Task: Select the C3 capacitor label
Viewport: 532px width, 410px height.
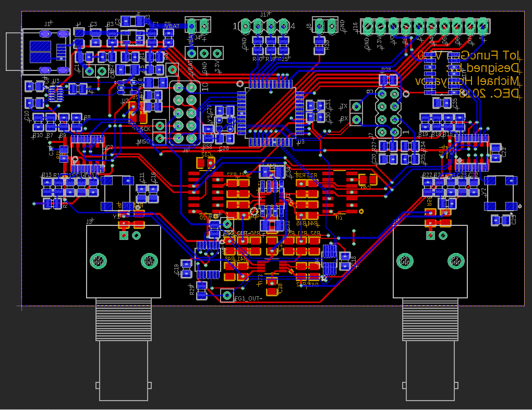Action: click(94, 24)
